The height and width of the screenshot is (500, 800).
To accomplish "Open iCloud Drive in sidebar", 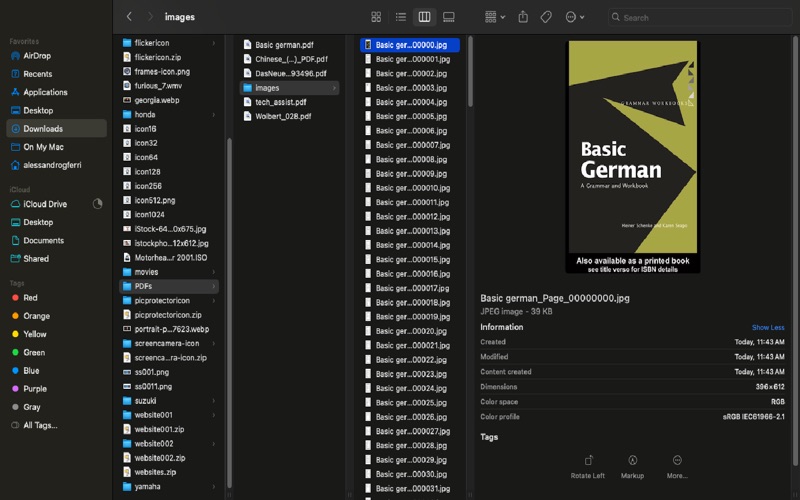I will click(56, 204).
